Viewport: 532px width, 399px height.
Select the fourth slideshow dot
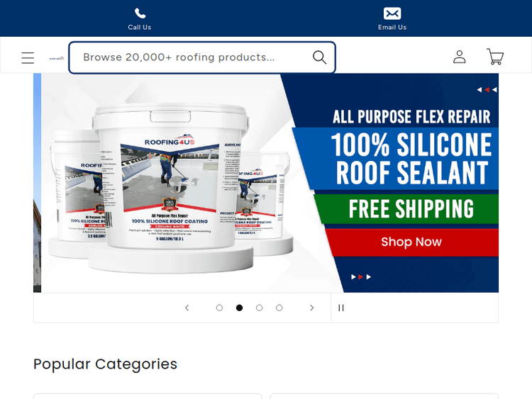(x=279, y=308)
